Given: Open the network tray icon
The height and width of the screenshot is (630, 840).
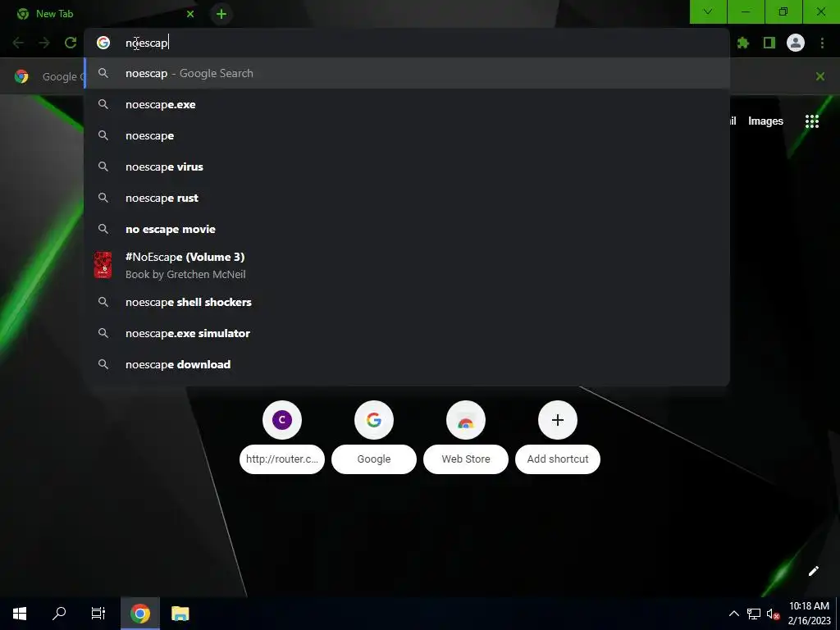Looking at the screenshot, I should click(x=754, y=614).
